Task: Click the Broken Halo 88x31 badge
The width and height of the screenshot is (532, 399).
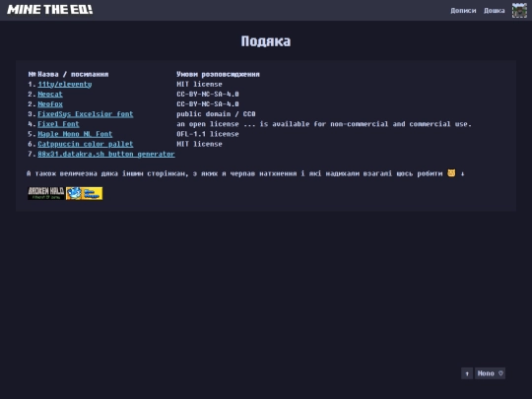Action: [46, 193]
